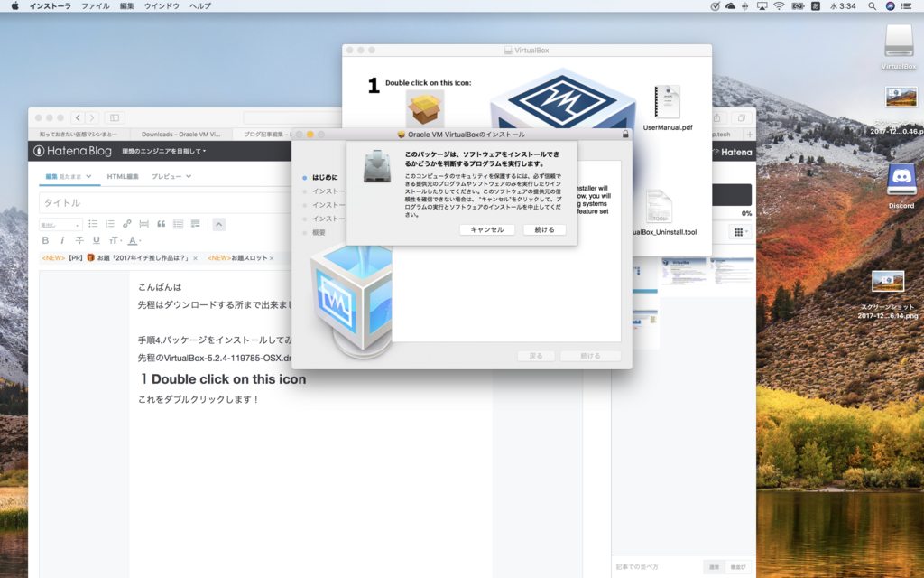Toggle strikethrough formatting in Hatena editor

pyautogui.click(x=79, y=240)
